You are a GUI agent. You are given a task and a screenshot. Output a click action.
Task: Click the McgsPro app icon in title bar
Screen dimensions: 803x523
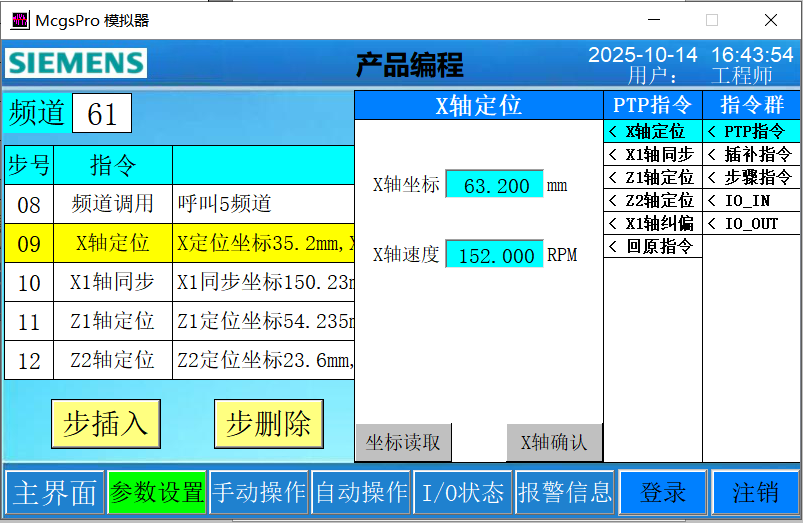19,20
